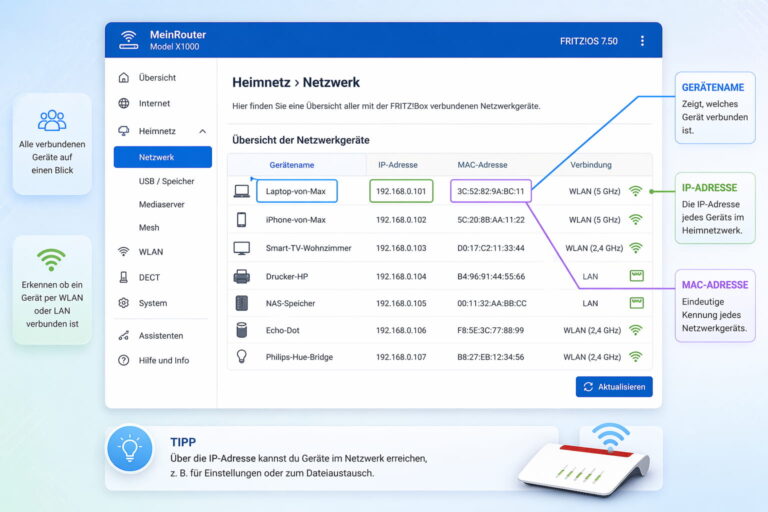Screen dimensions: 768x512
Task: Click the WiFi signal icon for Philips-Hue-Bridge
Action: point(636,357)
